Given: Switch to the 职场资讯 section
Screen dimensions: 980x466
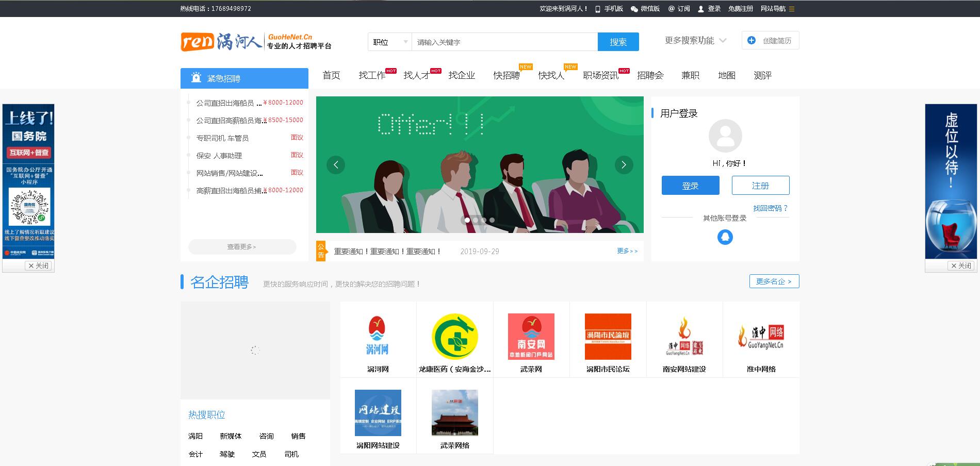Looking at the screenshot, I should 600,75.
